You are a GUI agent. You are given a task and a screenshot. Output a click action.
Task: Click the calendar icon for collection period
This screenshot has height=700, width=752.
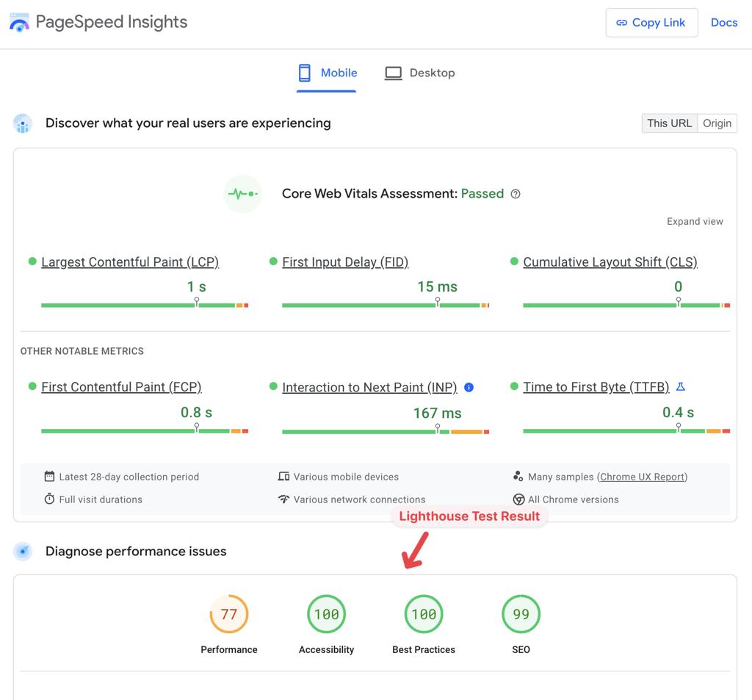[49, 477]
